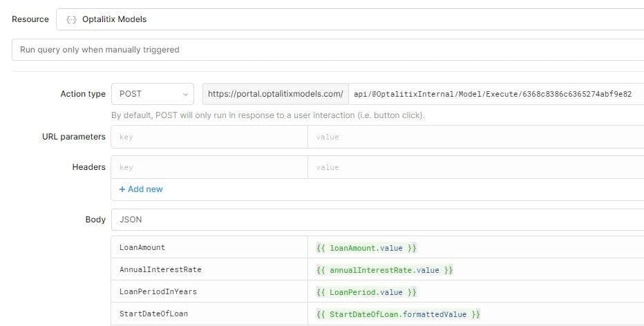Click the AnnualInterestRate body key field
This screenshot has height=326, width=644.
(209, 269)
